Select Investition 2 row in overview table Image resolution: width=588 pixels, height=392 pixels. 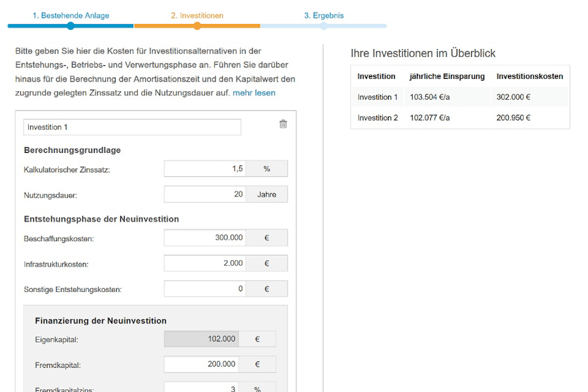click(377, 118)
